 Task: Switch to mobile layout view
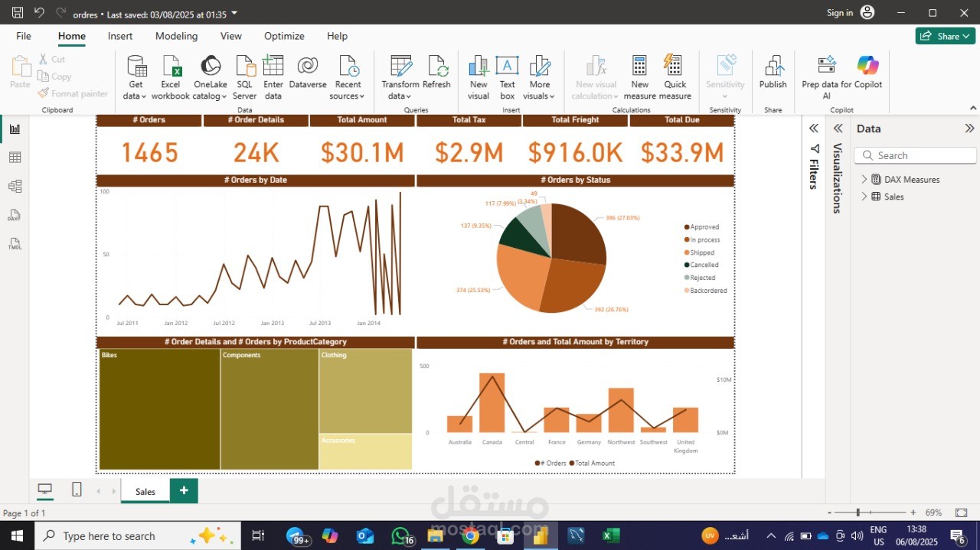click(x=77, y=490)
